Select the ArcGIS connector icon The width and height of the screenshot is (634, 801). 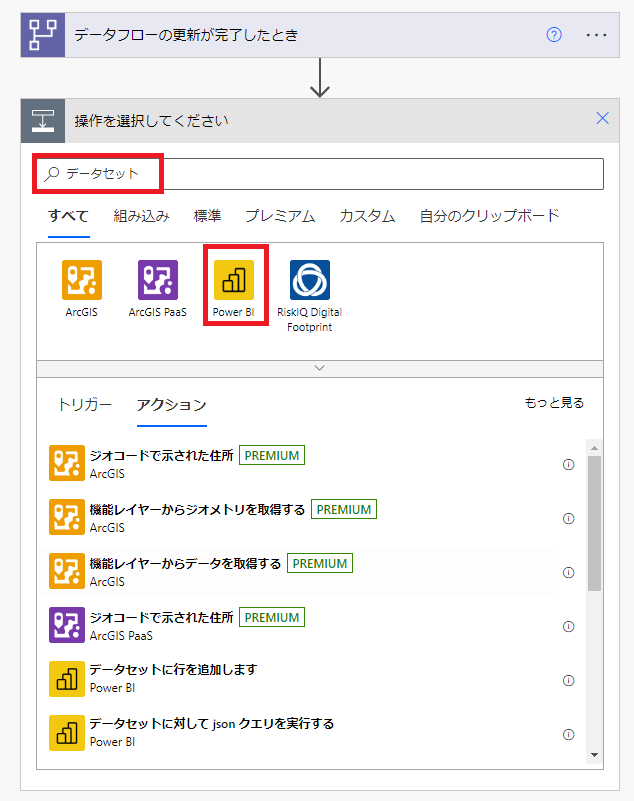click(x=82, y=280)
